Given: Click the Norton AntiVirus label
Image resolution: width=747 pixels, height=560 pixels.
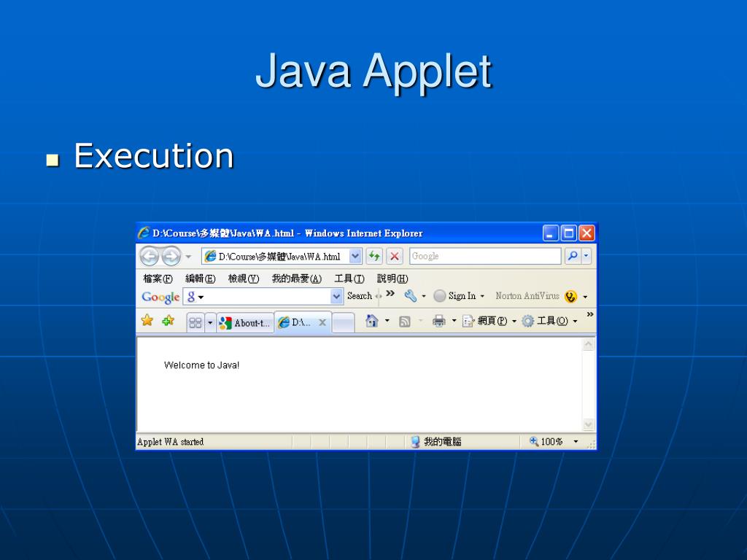Looking at the screenshot, I should 527,296.
